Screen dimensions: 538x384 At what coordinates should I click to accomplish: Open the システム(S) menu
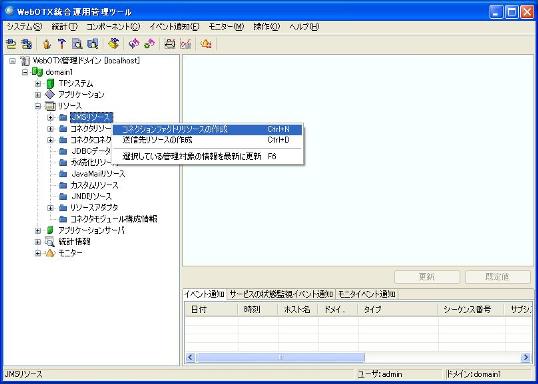click(x=24, y=27)
